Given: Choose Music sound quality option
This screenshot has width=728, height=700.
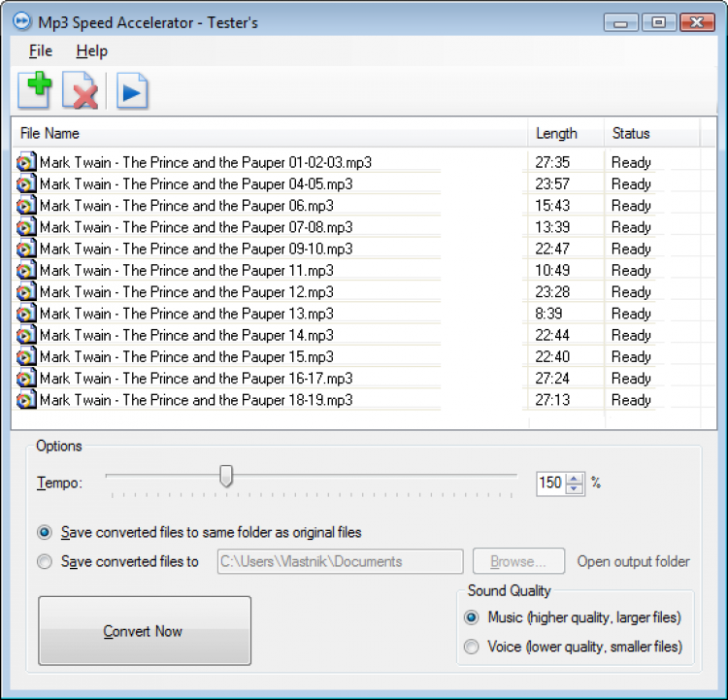Looking at the screenshot, I should point(471,617).
